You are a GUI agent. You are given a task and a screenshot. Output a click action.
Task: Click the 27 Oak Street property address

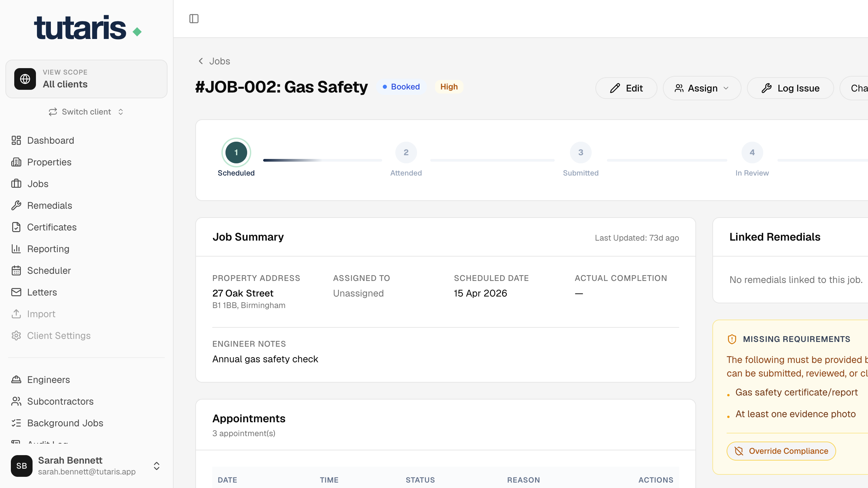(x=243, y=293)
